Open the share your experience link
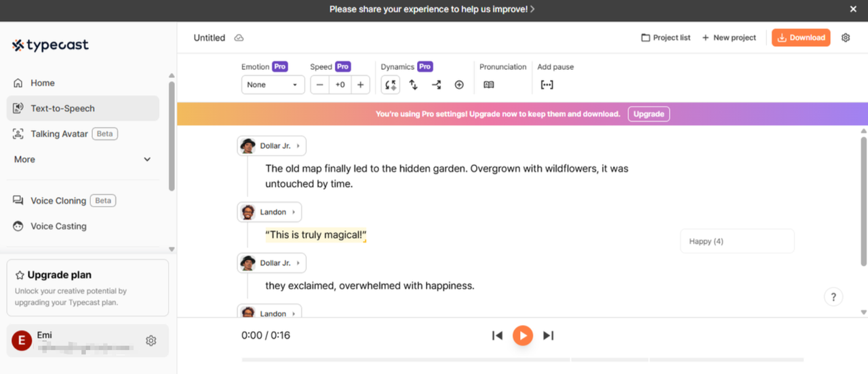Image resolution: width=868 pixels, height=374 pixels. [432, 10]
